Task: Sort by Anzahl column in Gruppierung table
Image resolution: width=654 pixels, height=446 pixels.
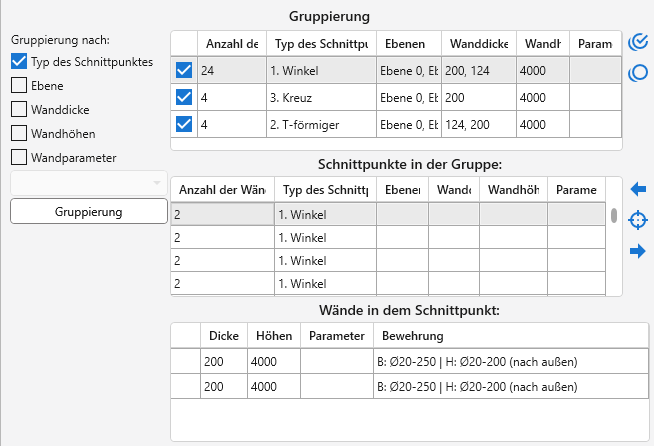Action: point(232,43)
